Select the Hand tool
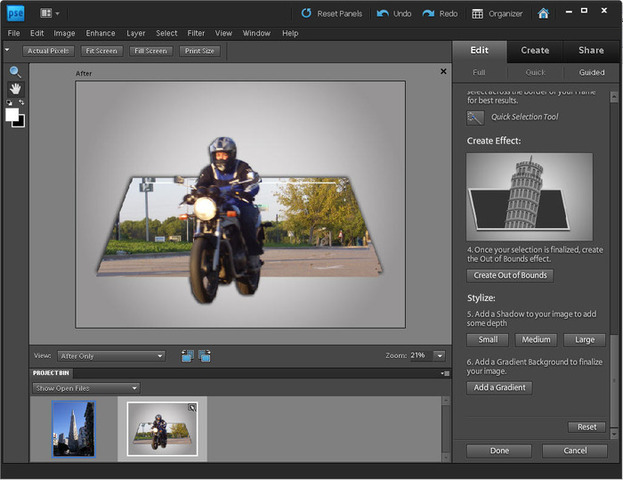This screenshot has width=623, height=480. click(x=15, y=88)
